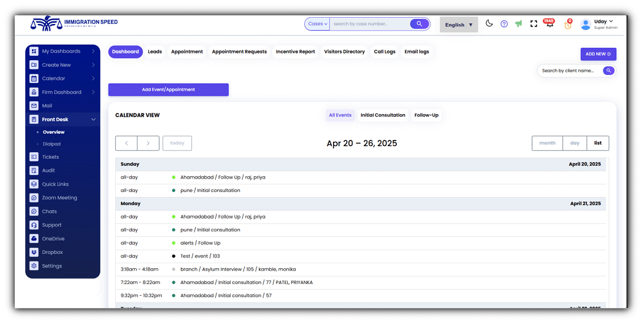Open the Uday user profile menu
Viewport: 644px width, 324px height.
coord(599,25)
